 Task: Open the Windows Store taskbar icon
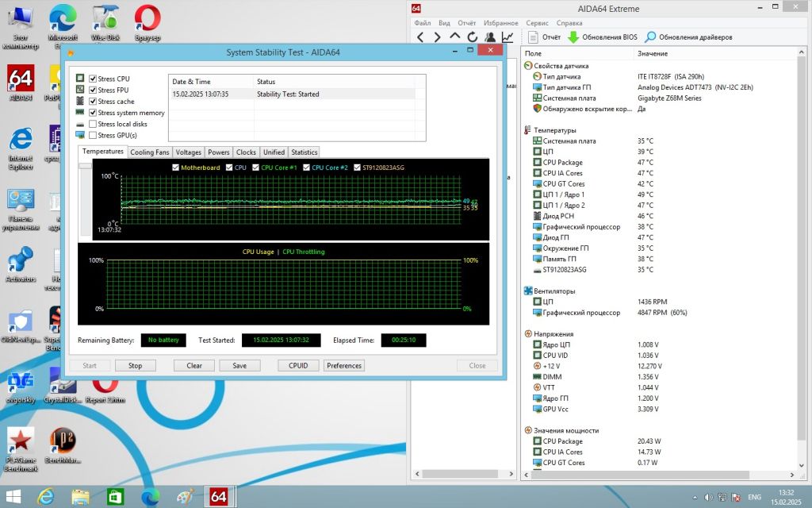click(115, 497)
